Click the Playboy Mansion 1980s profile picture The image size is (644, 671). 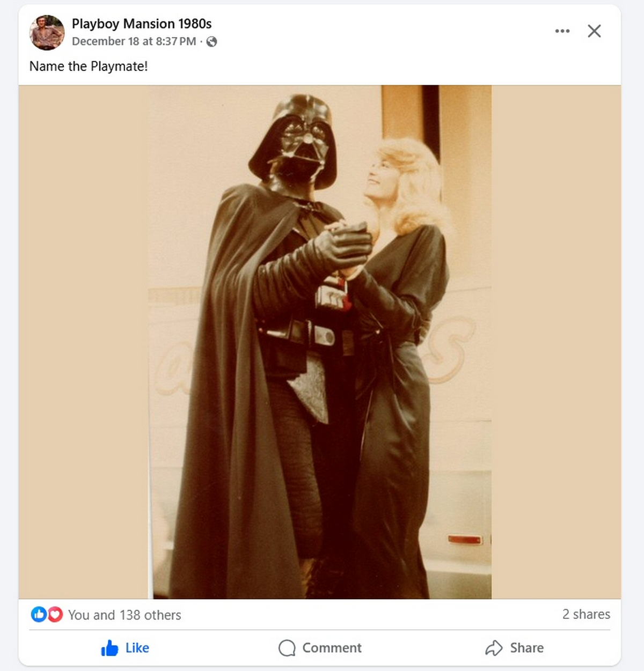[47, 32]
